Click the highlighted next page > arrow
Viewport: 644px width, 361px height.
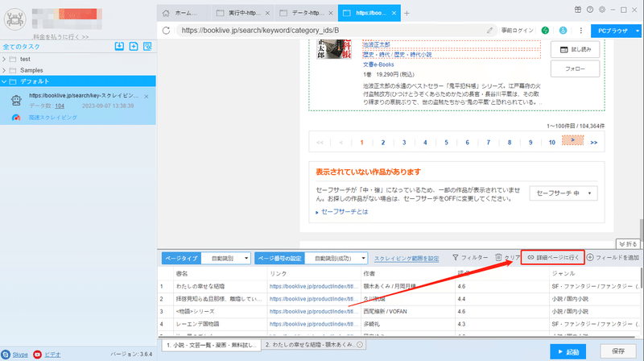tap(572, 140)
